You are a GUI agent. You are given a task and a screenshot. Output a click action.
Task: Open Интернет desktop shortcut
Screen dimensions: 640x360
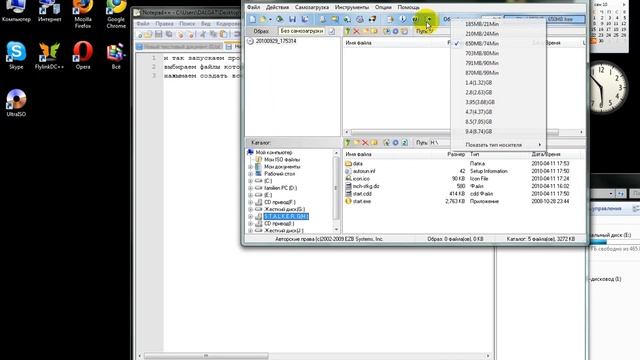coord(49,11)
